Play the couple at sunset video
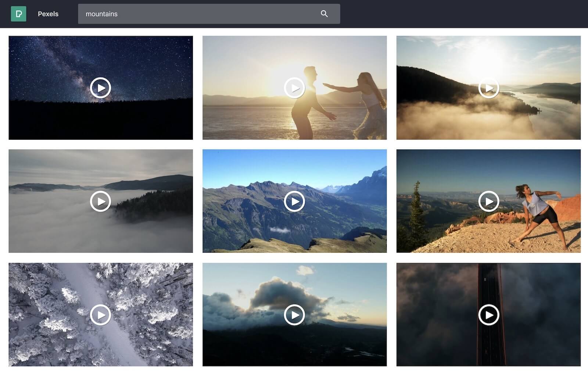The height and width of the screenshot is (374, 588). pos(294,88)
